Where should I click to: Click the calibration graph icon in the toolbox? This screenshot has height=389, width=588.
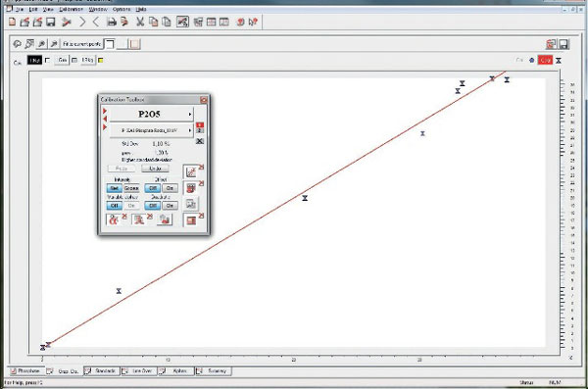pyautogui.click(x=191, y=171)
